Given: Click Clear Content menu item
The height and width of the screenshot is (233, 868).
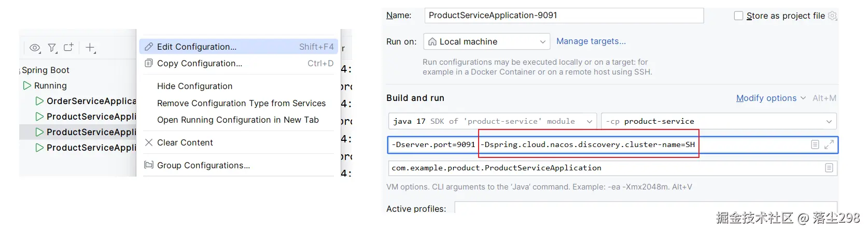Looking at the screenshot, I should (185, 142).
